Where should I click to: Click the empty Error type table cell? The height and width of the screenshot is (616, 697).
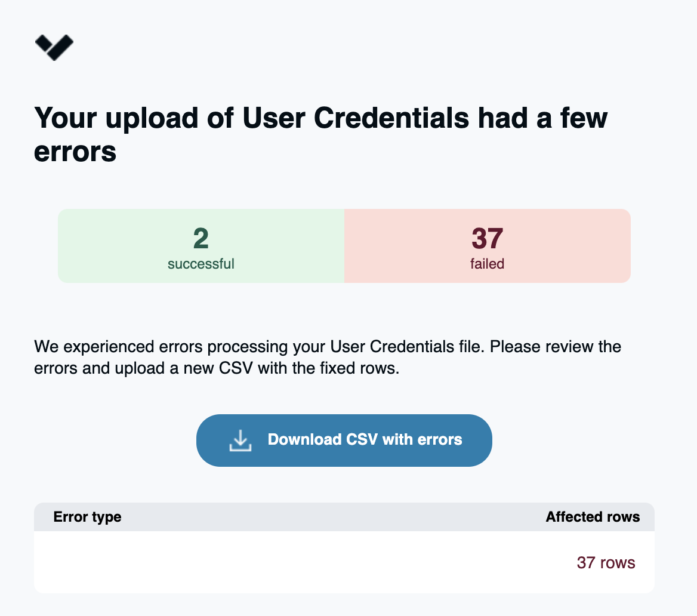click(179, 562)
